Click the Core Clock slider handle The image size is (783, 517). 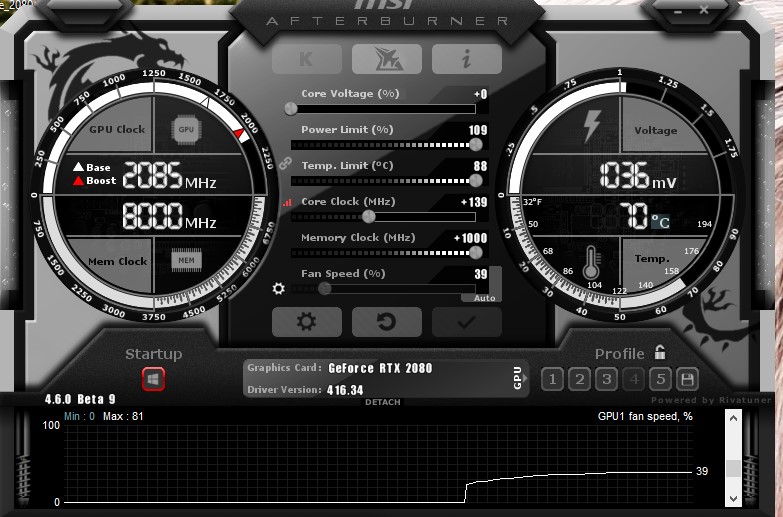click(x=369, y=216)
